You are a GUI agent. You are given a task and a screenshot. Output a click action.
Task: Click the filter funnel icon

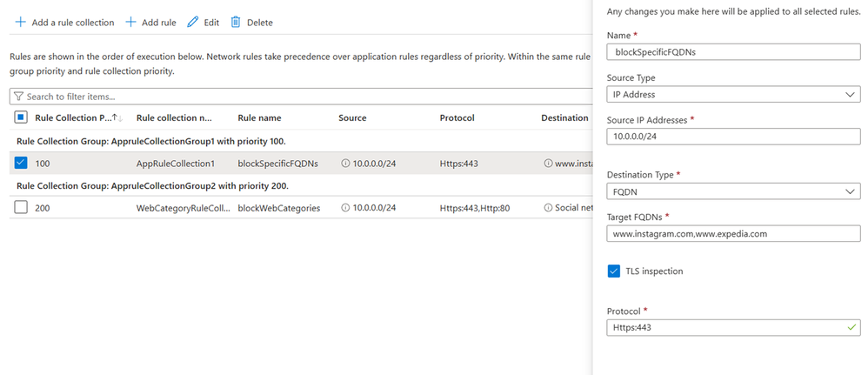tap(18, 97)
